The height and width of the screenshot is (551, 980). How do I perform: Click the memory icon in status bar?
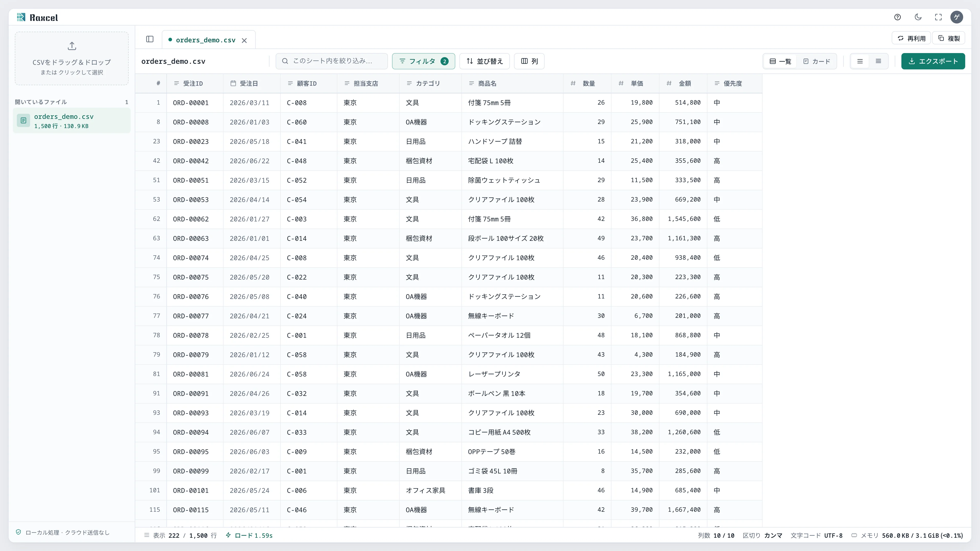click(x=854, y=535)
